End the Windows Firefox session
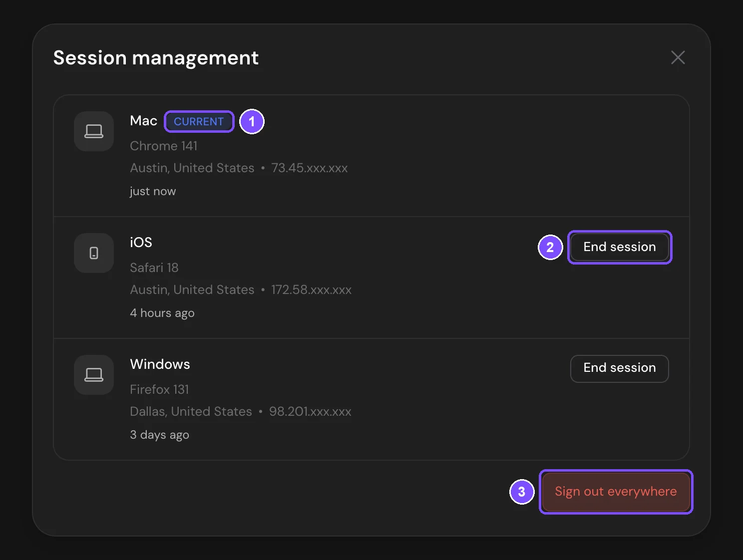 [x=620, y=368]
